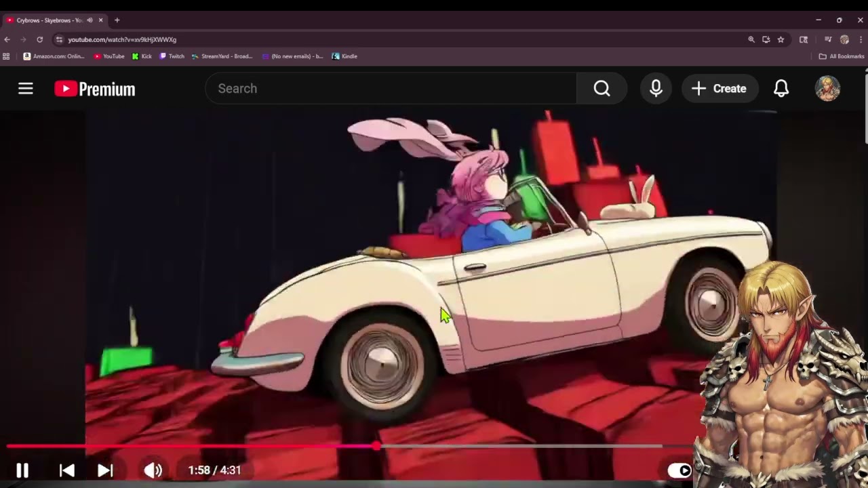
Task: Open the Kick bookmark
Action: [142, 56]
